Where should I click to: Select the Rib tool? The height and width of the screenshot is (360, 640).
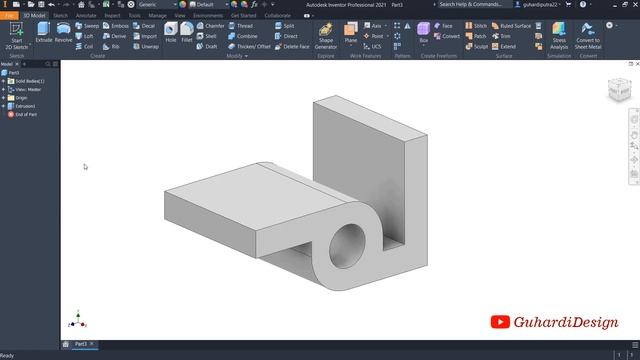(111, 47)
